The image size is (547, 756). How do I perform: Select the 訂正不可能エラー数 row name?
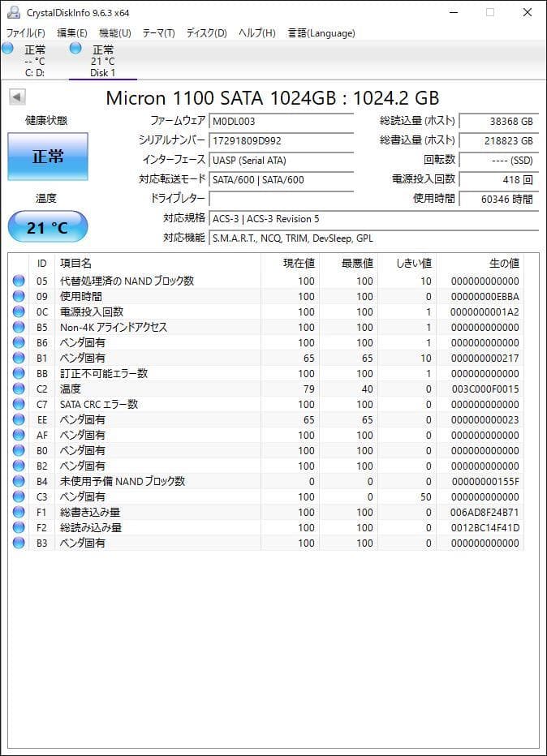tap(104, 373)
